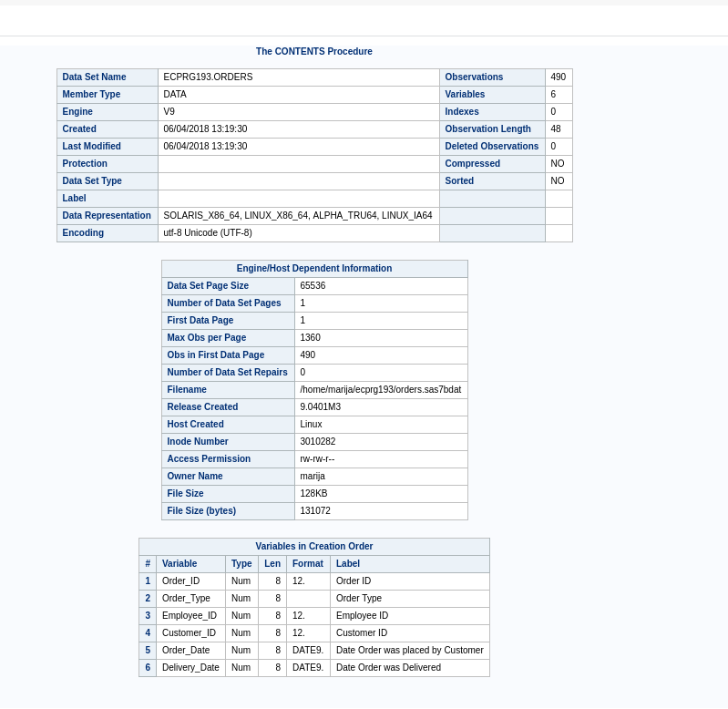Select the Release Created value 9.0401M3
The width and height of the screenshot is (728, 709).
pos(320,407)
